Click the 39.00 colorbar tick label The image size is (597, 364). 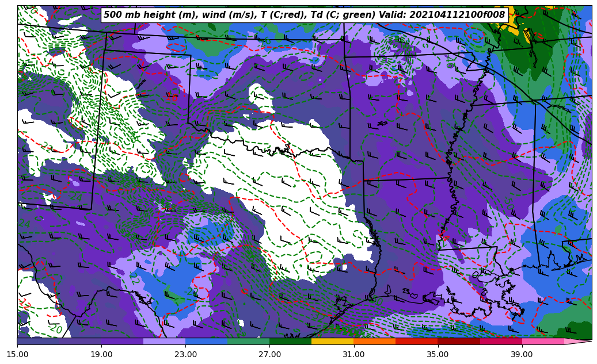click(522, 355)
